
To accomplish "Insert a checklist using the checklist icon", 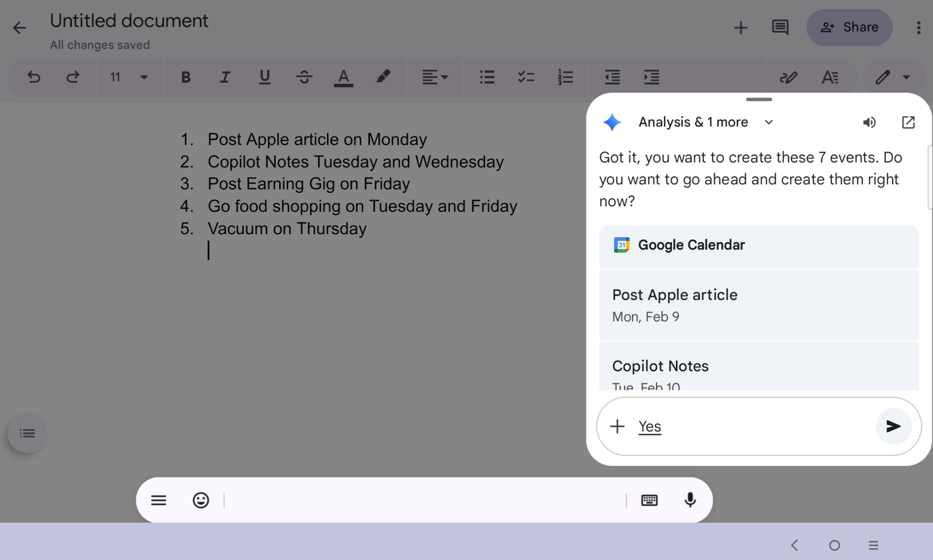I will coord(526,77).
